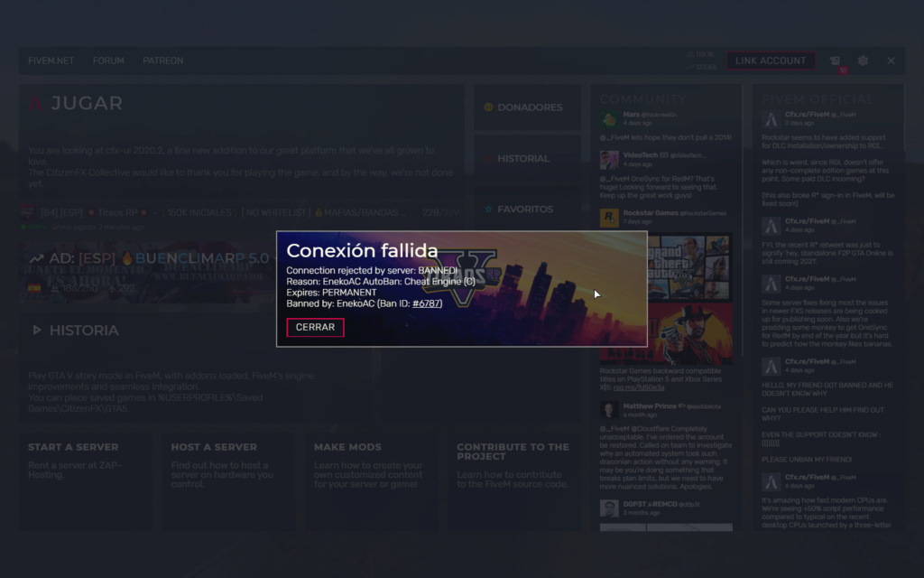Open the BUENCLIMARP 5.0 ad banner

tap(149, 273)
